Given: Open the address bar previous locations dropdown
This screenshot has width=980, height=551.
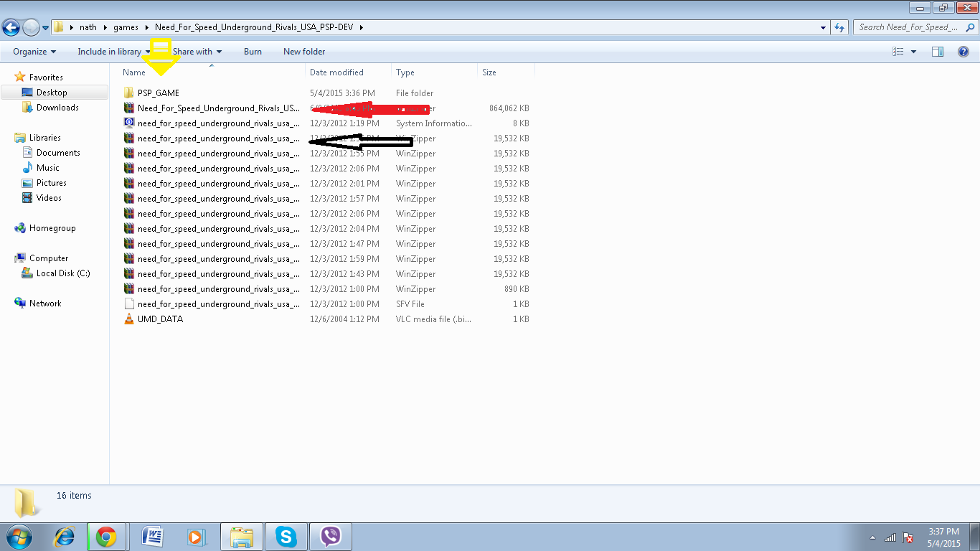Looking at the screenshot, I should [x=823, y=27].
